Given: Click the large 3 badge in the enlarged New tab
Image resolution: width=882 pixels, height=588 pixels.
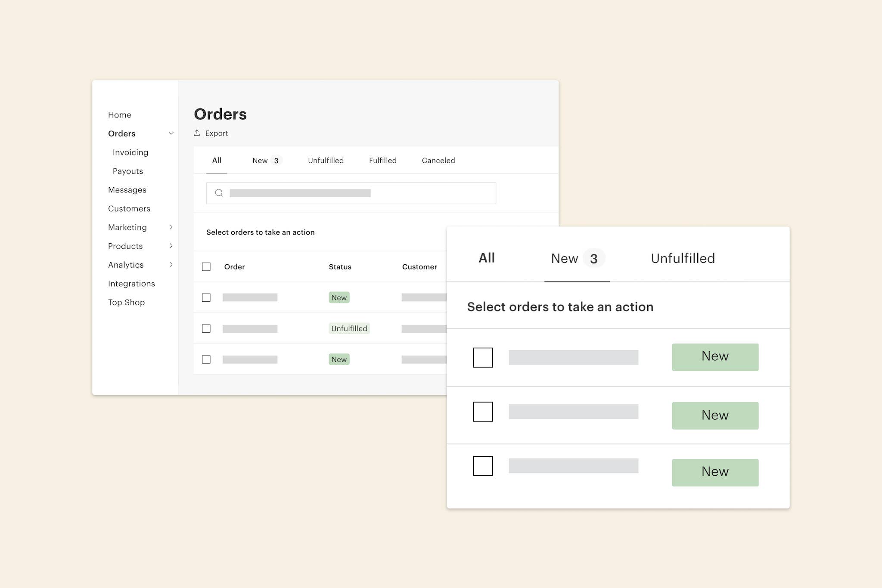Looking at the screenshot, I should pos(594,259).
